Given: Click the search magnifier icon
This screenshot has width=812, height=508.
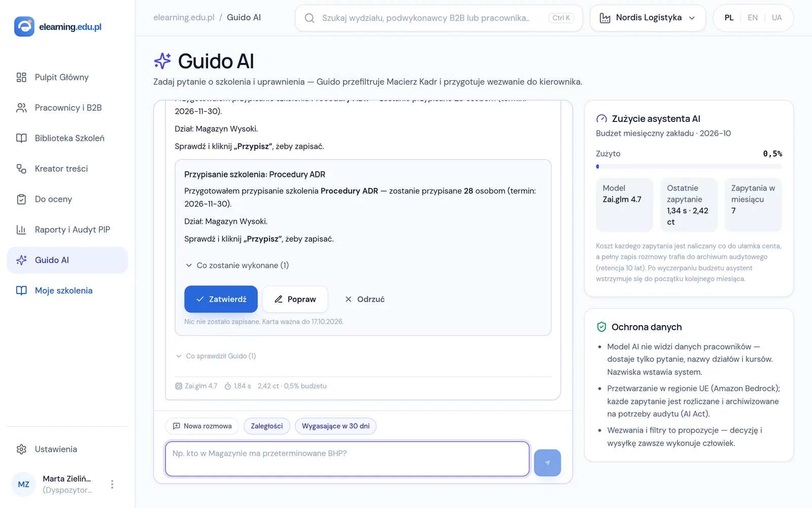Looking at the screenshot, I should (x=310, y=18).
